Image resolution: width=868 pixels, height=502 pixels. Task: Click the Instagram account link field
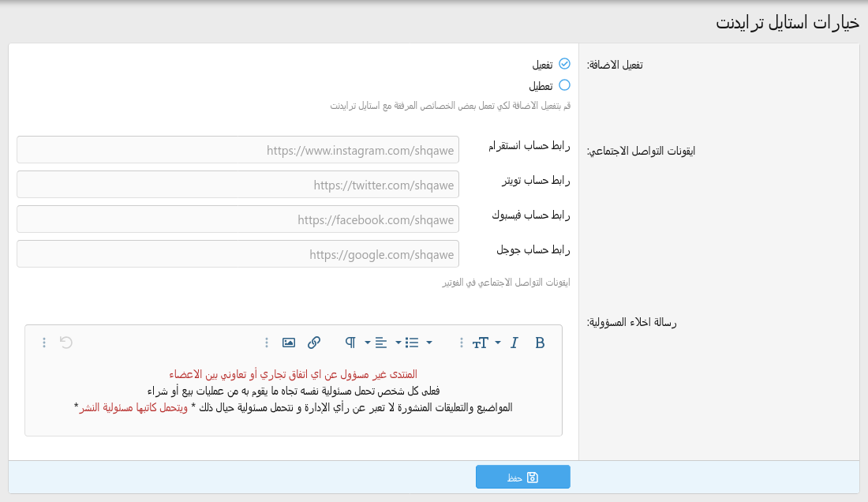(x=238, y=150)
